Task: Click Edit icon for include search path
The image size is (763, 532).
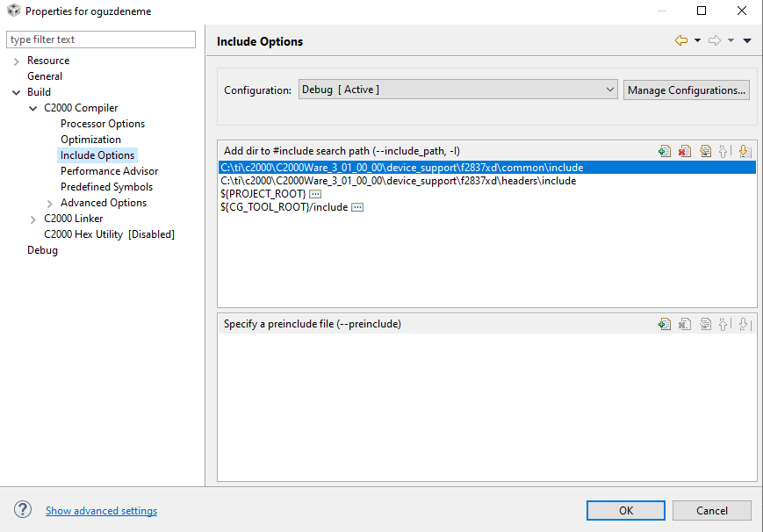Action: (x=705, y=151)
